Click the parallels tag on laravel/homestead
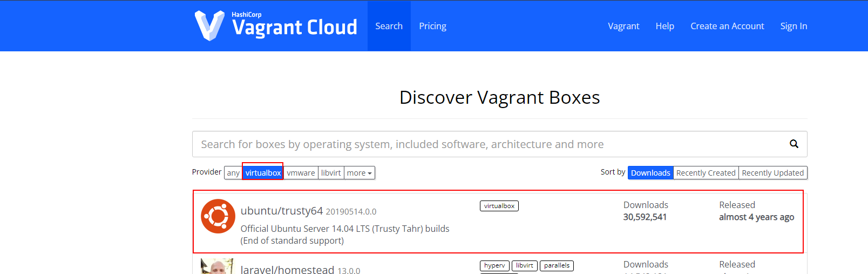Screen dimensions: 868x274 click(557, 265)
